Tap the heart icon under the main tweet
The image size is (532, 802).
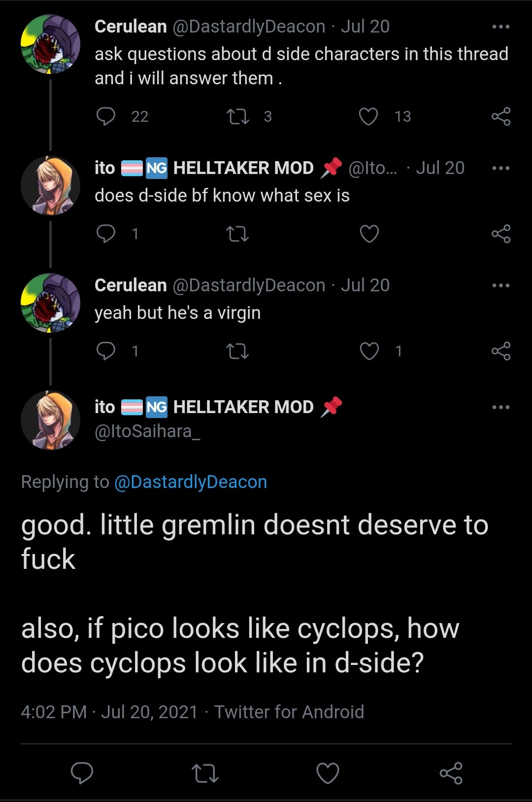tap(328, 772)
